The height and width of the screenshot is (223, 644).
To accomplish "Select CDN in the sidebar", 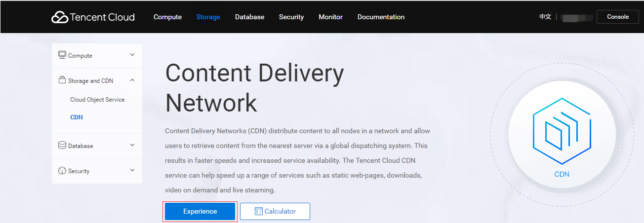I will 77,117.
